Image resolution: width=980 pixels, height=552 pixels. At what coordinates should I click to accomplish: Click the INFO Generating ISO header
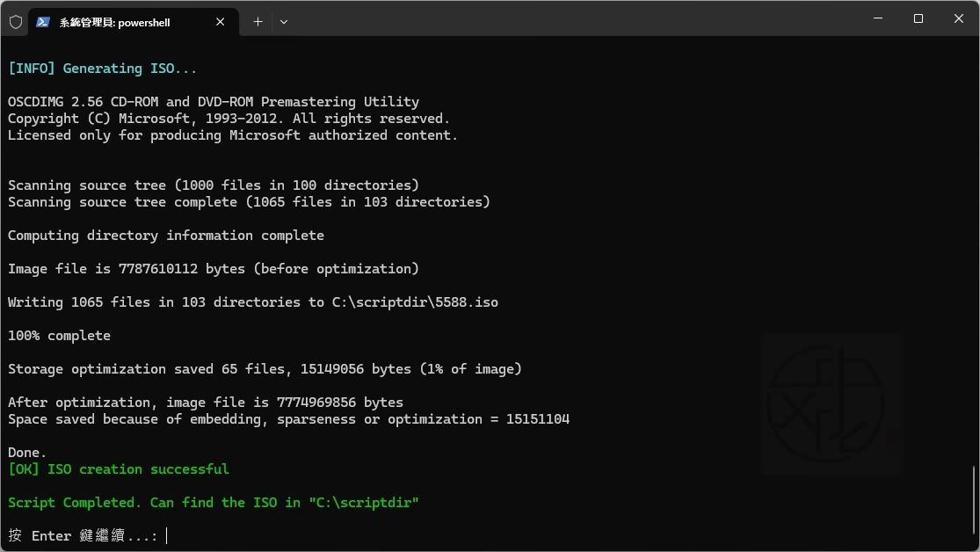102,68
